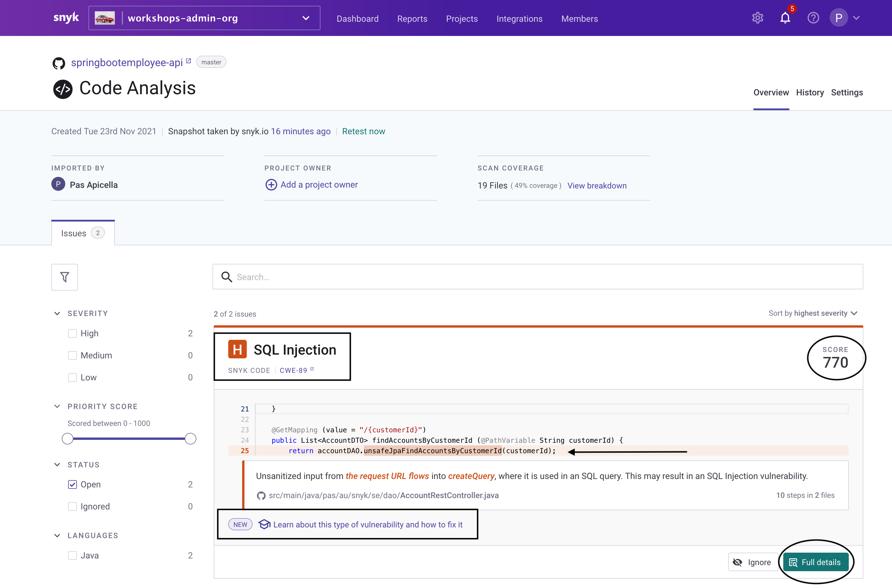Click code line number 25

(x=244, y=450)
